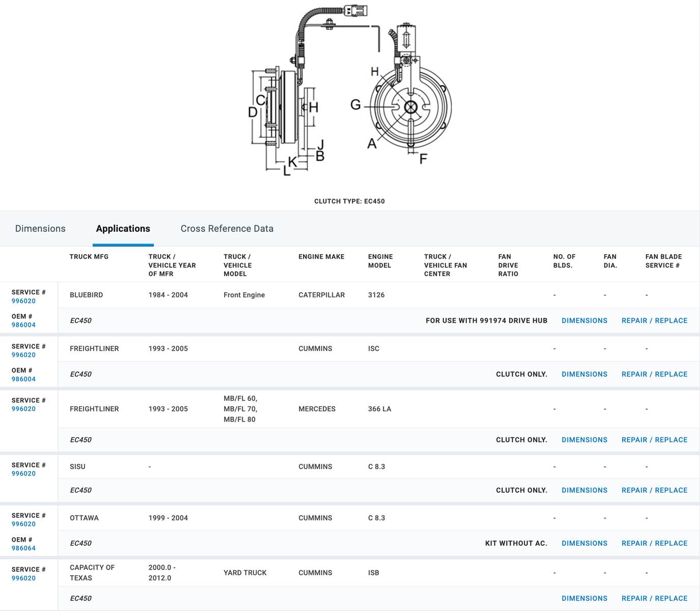Open service 996020 for the SISU row

pyautogui.click(x=23, y=474)
